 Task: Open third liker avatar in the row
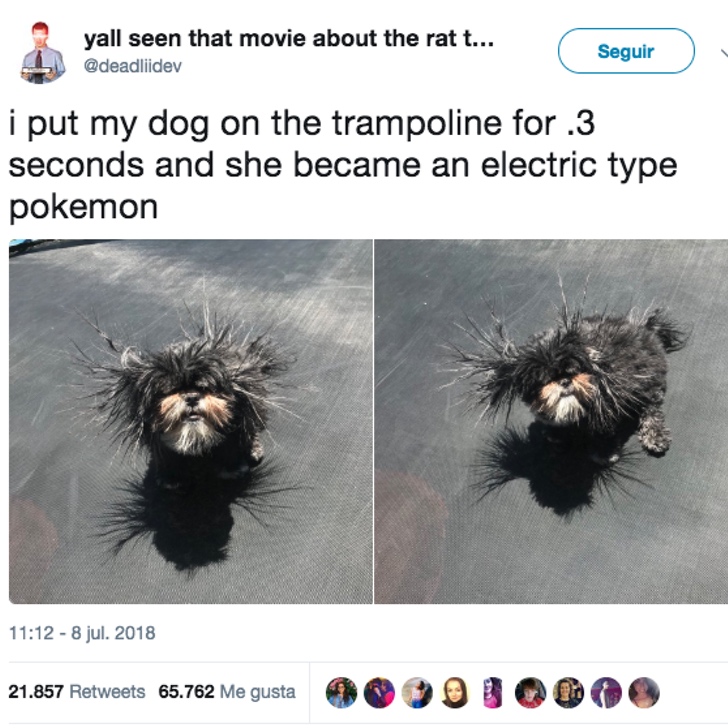[x=417, y=692]
